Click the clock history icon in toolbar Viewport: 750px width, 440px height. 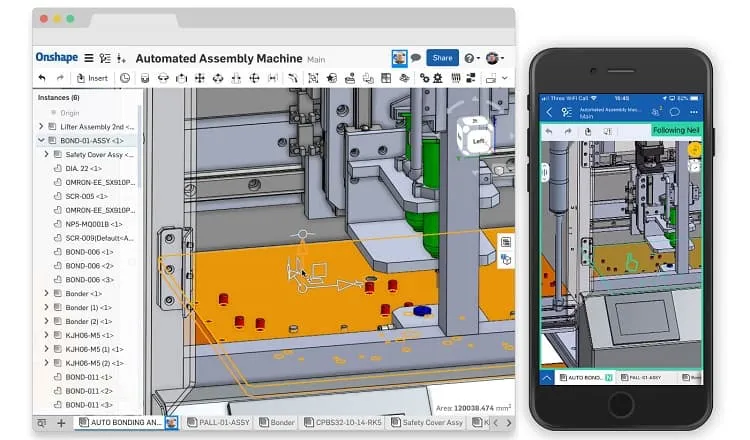coord(125,78)
